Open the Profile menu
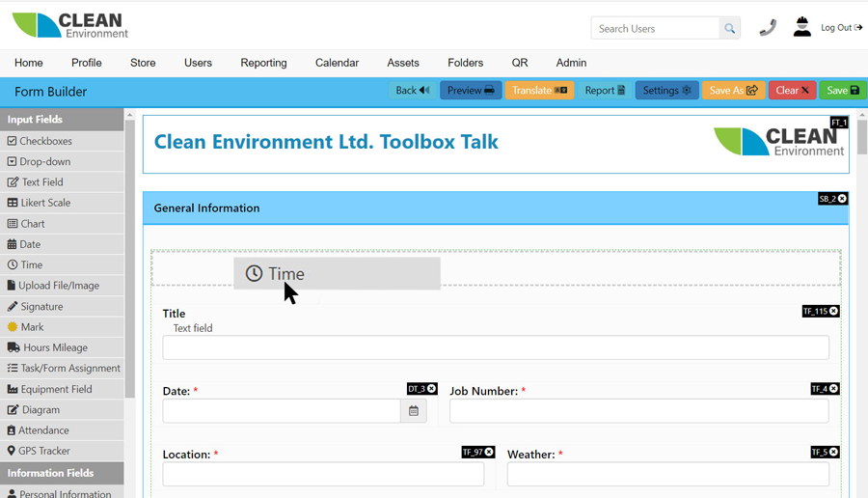The height and width of the screenshot is (498, 868). (87, 63)
